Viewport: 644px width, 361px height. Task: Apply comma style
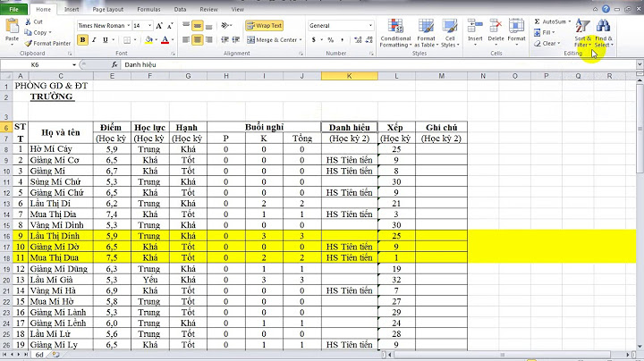point(342,40)
